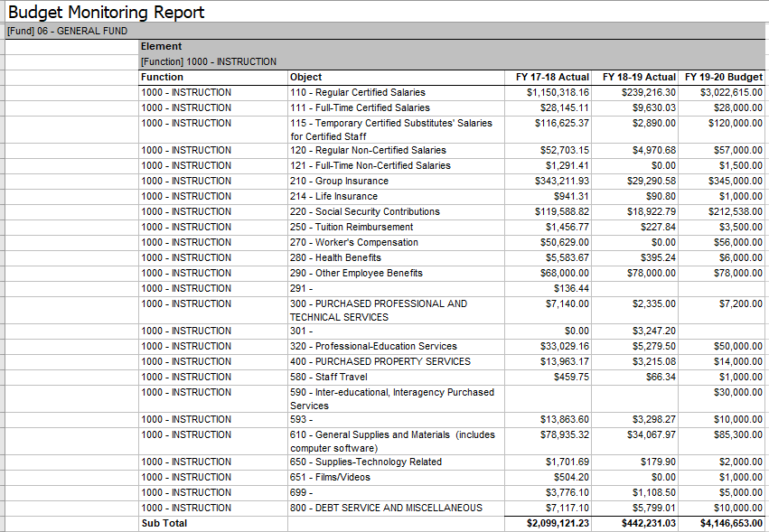Click the $212,538.00 budget amount

tap(736, 212)
